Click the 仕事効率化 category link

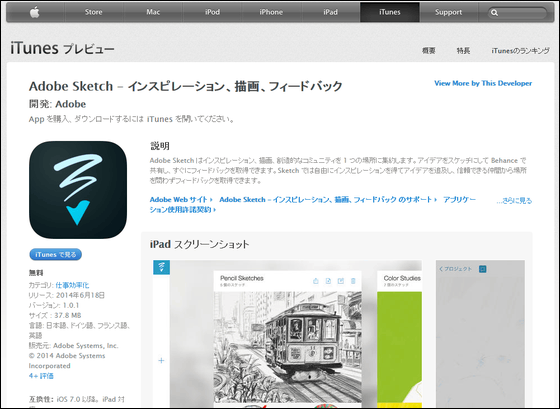pyautogui.click(x=72, y=285)
